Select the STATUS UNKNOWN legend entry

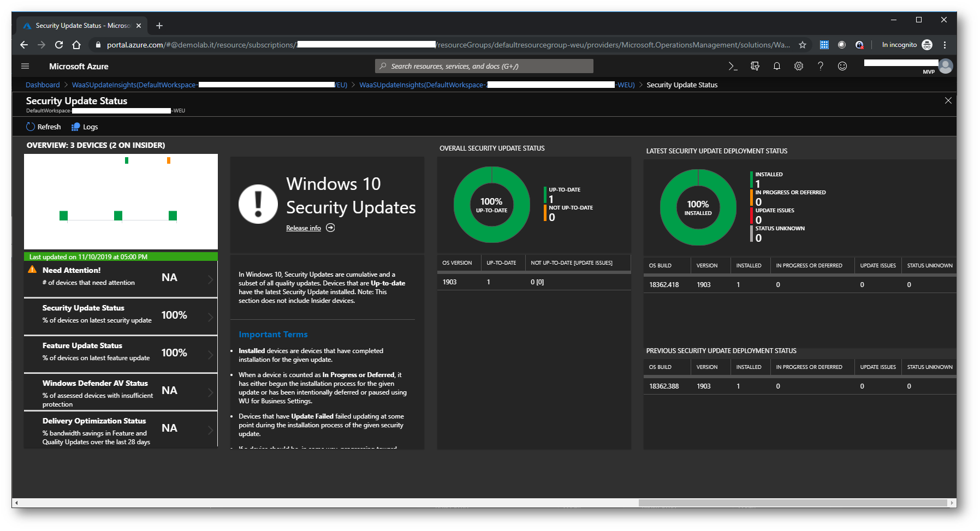coord(778,234)
